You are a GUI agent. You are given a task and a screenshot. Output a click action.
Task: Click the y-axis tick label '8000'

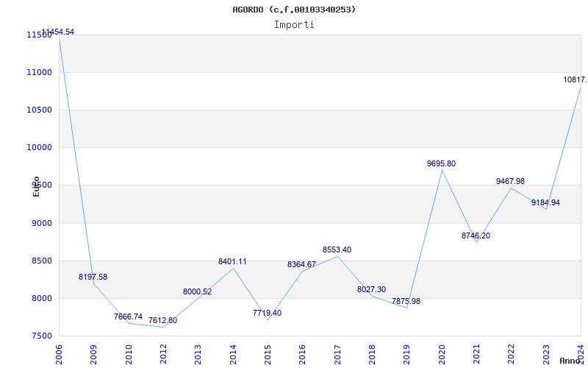(x=42, y=299)
